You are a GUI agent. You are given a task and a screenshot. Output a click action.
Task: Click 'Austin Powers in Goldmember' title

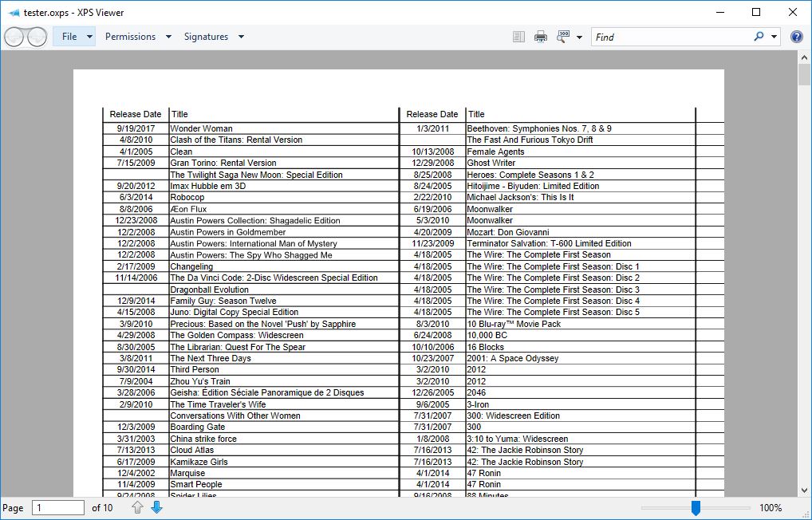coord(228,232)
